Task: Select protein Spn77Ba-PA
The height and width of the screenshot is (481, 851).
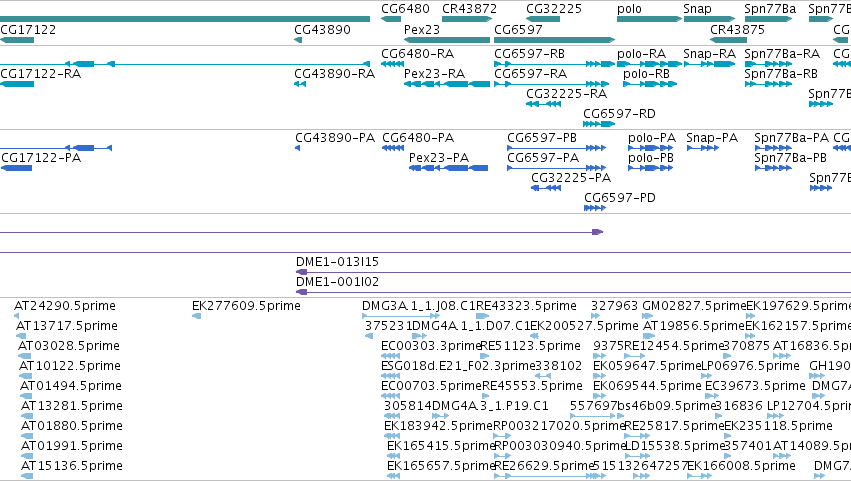Action: click(792, 138)
